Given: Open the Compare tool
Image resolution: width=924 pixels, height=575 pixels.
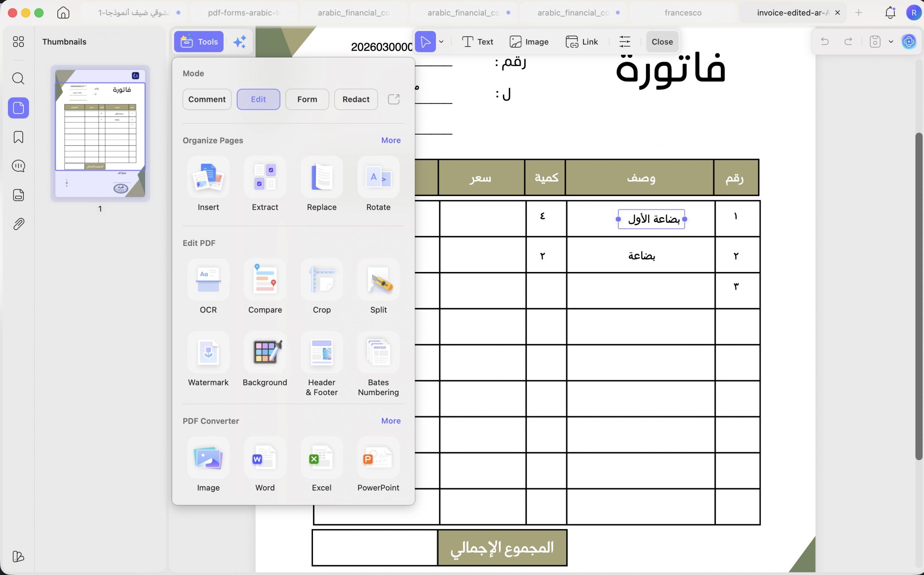Looking at the screenshot, I should tap(265, 286).
